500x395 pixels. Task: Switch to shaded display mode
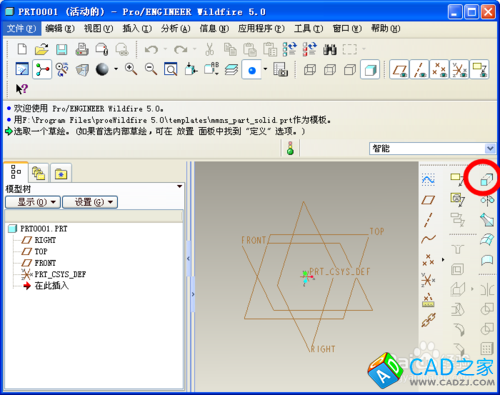pyautogui.click(x=370, y=70)
